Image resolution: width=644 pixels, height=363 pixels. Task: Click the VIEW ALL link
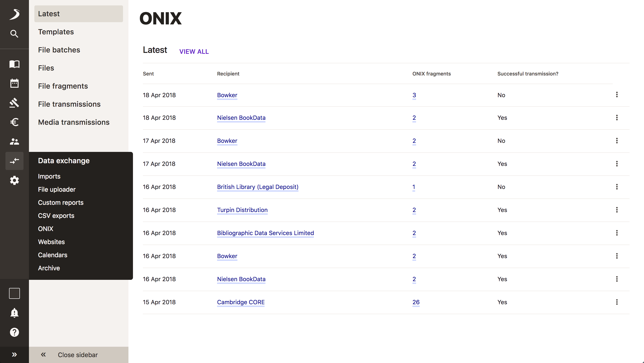click(x=194, y=52)
